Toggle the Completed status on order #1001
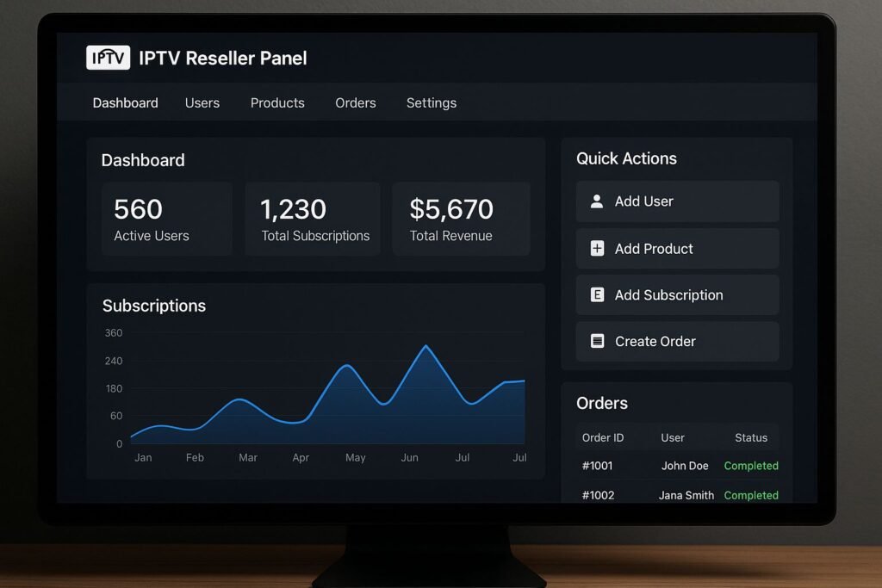882x588 pixels. 750,465
